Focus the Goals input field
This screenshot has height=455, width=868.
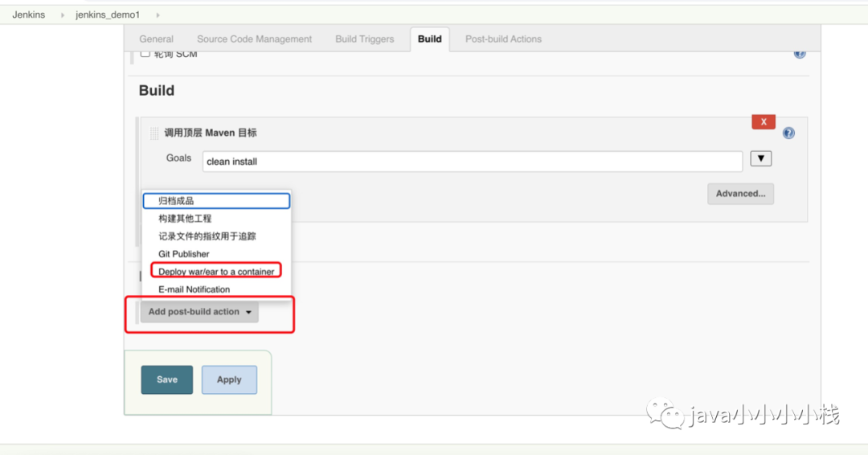click(473, 162)
